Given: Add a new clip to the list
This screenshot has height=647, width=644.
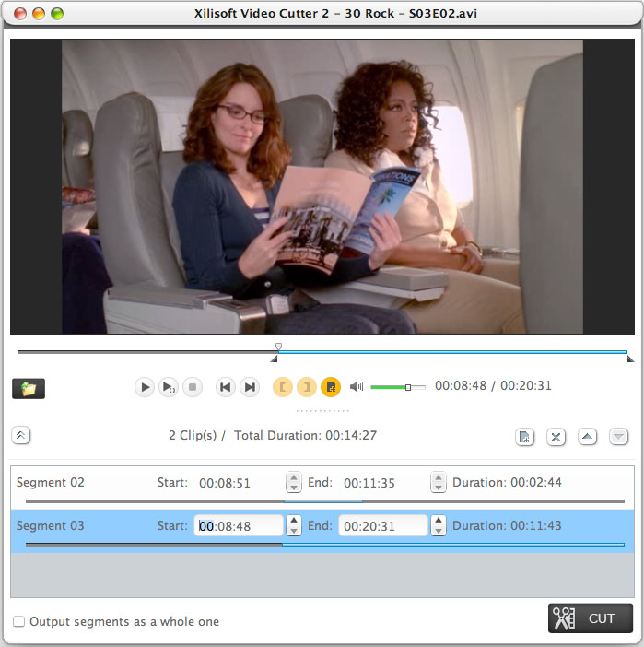Looking at the screenshot, I should pos(524,437).
